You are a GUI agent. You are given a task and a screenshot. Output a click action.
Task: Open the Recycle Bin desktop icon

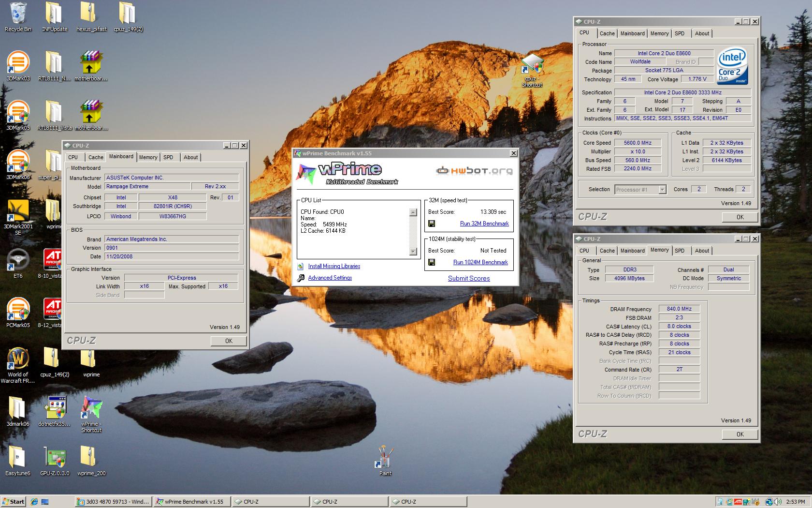(x=18, y=17)
